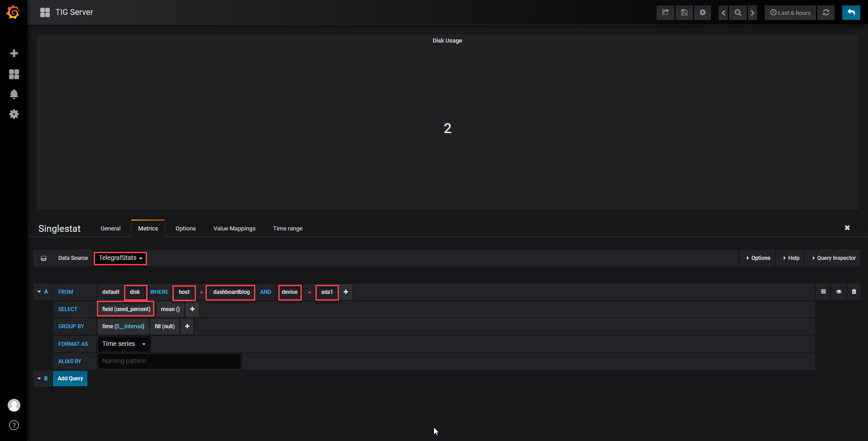Click the Create plus icon in sidebar

[x=14, y=53]
